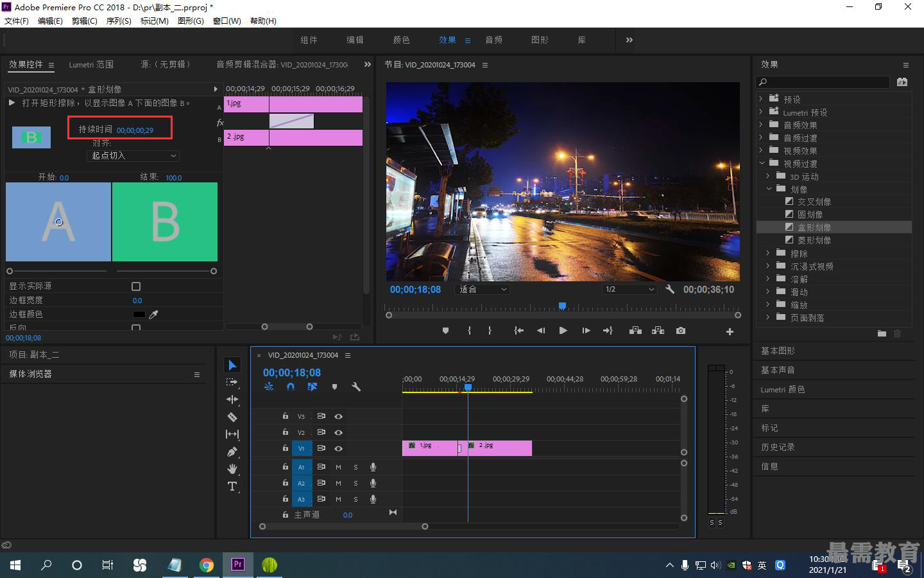This screenshot has height=578, width=924.
Task: Open timeline display settings wrench
Action: coord(356,387)
